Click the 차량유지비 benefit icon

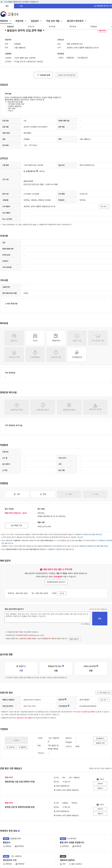56,338
